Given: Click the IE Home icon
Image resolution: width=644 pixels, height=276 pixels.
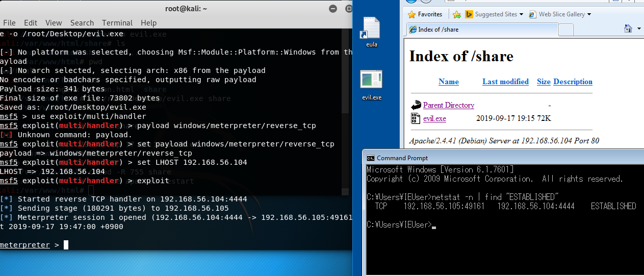Looking at the screenshot, I should tap(629, 29).
